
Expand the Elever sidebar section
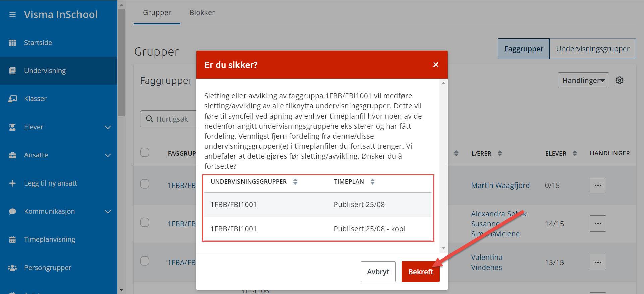(108, 127)
